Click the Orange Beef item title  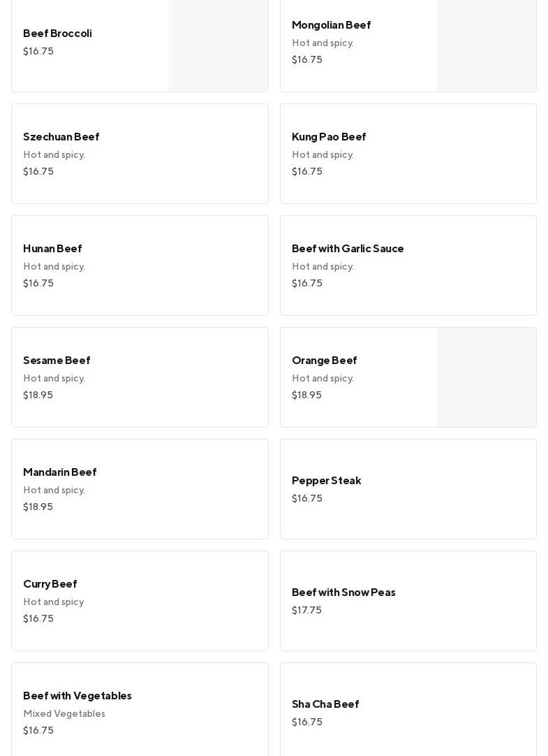point(325,361)
